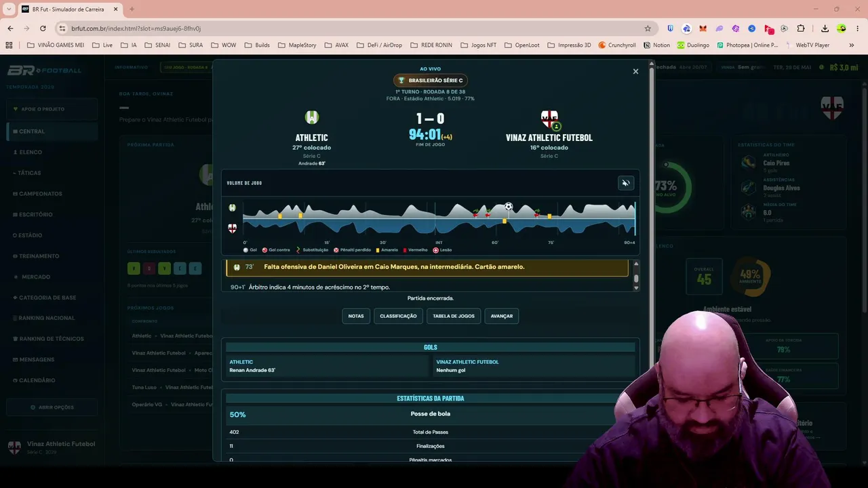Open Escritório in the sidebar
868x488 pixels.
52,214
